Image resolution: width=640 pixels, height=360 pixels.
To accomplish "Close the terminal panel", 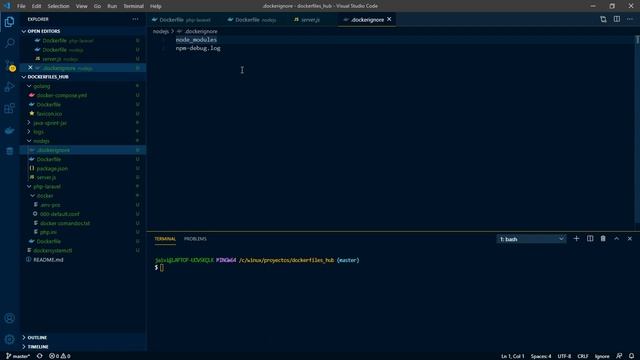I will click(x=630, y=239).
